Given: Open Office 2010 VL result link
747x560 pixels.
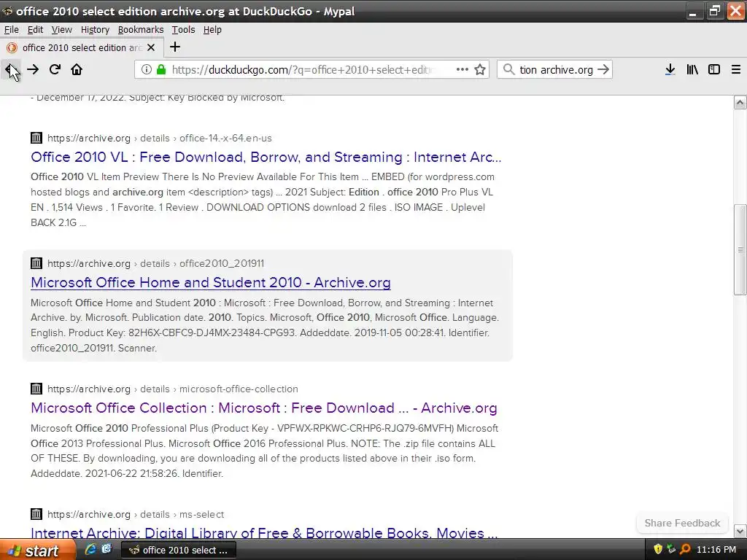Looking at the screenshot, I should click(266, 157).
